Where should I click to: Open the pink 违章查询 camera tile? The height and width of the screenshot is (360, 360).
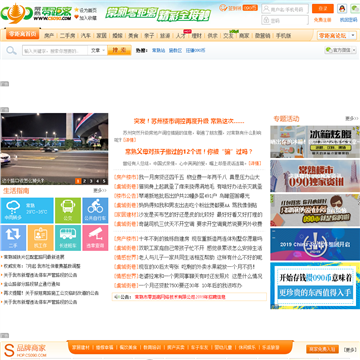coord(95,238)
